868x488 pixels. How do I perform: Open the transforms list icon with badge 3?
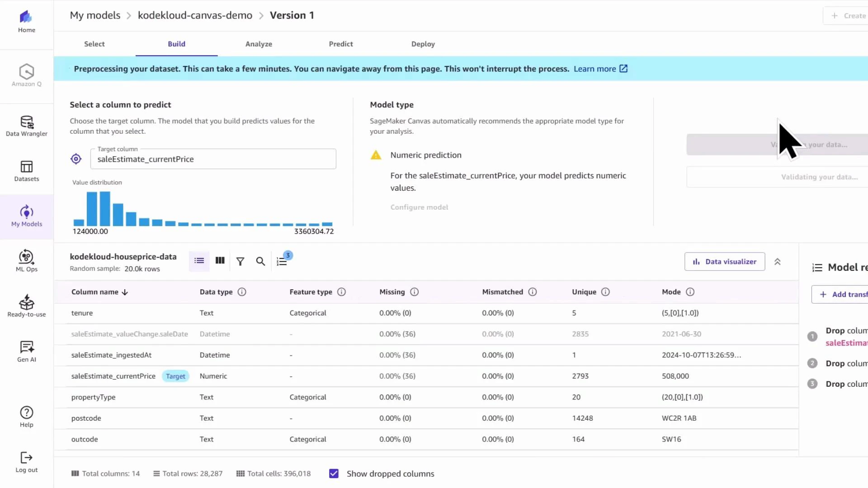tap(283, 261)
